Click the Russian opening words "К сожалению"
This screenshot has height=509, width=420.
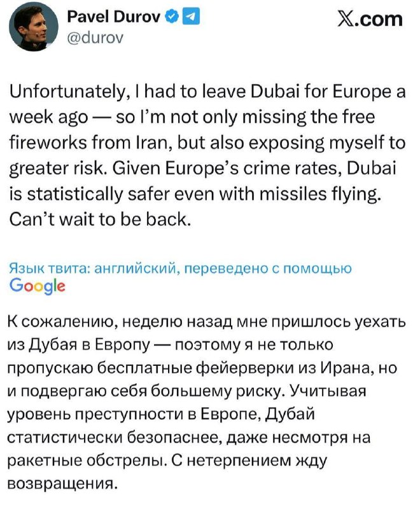pos(55,323)
